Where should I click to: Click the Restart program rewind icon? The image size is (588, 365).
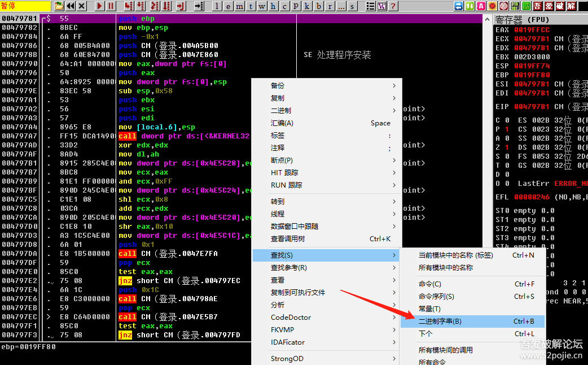point(70,6)
